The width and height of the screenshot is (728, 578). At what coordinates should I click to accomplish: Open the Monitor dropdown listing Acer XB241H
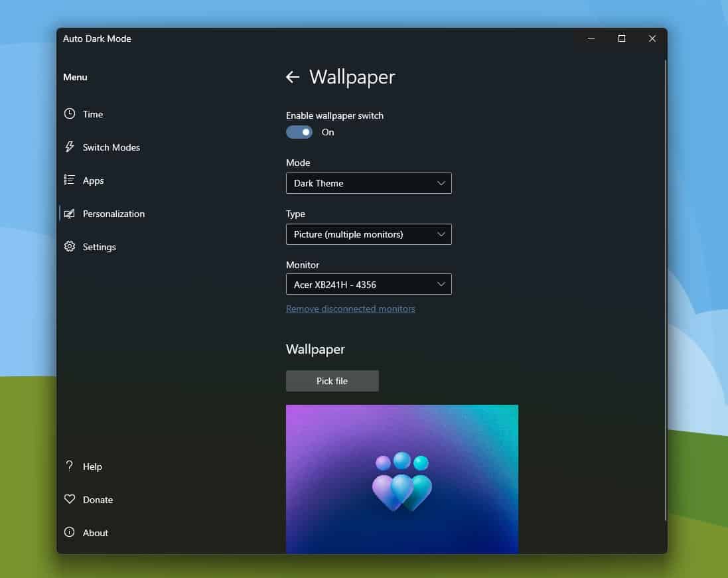point(368,285)
